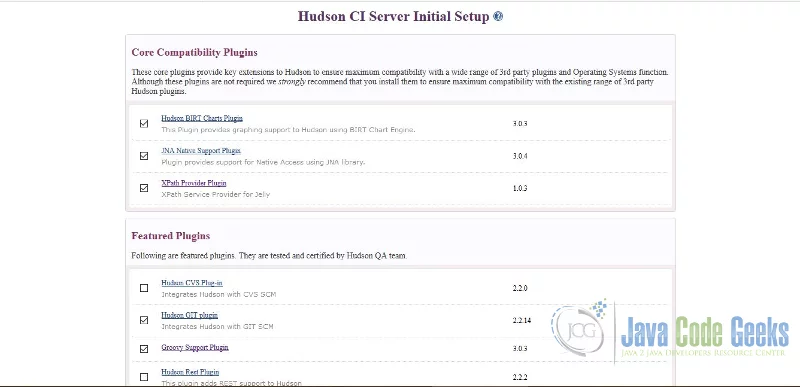Screen dimensions: 800x387
Task: Click the Featured Plugins heading
Action: 170,236
